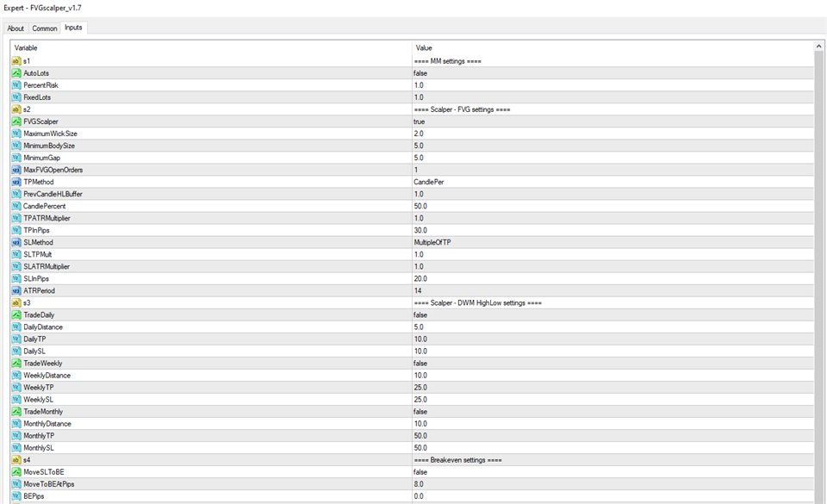Select the '==== MM settings ====' value

448,61
